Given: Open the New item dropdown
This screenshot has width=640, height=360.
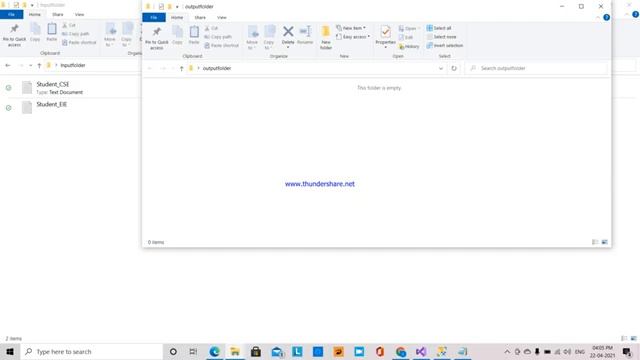Looking at the screenshot, I should click(x=351, y=28).
